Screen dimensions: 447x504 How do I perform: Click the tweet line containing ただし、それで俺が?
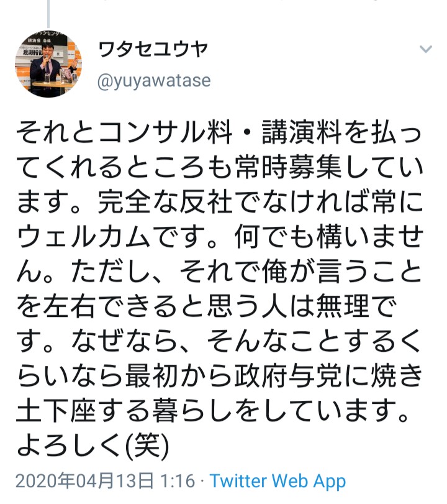click(x=219, y=272)
